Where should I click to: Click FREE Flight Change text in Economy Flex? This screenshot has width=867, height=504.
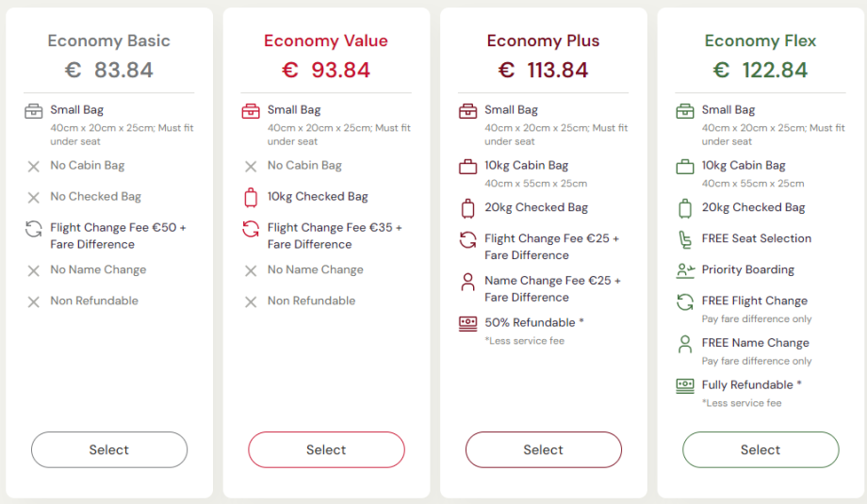pyautogui.click(x=755, y=301)
